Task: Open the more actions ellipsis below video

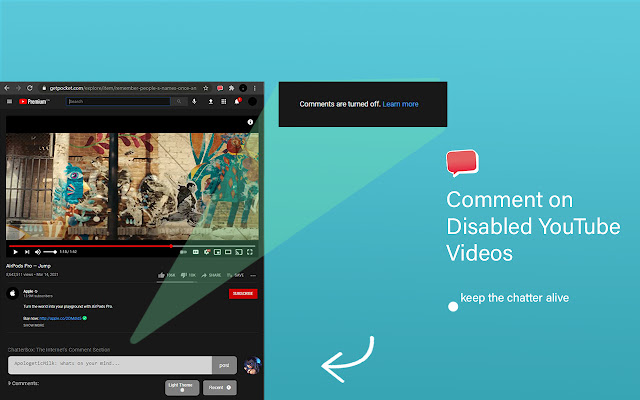Action: (253, 276)
